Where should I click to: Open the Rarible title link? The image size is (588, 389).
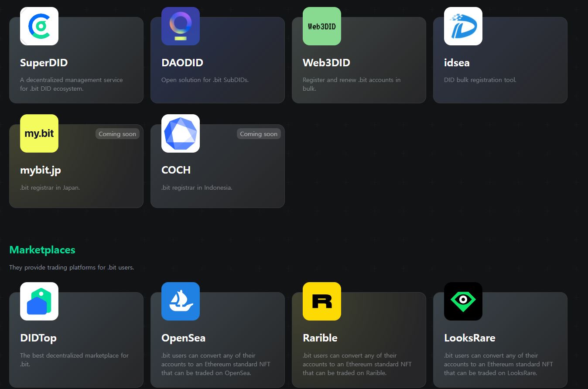coord(320,338)
